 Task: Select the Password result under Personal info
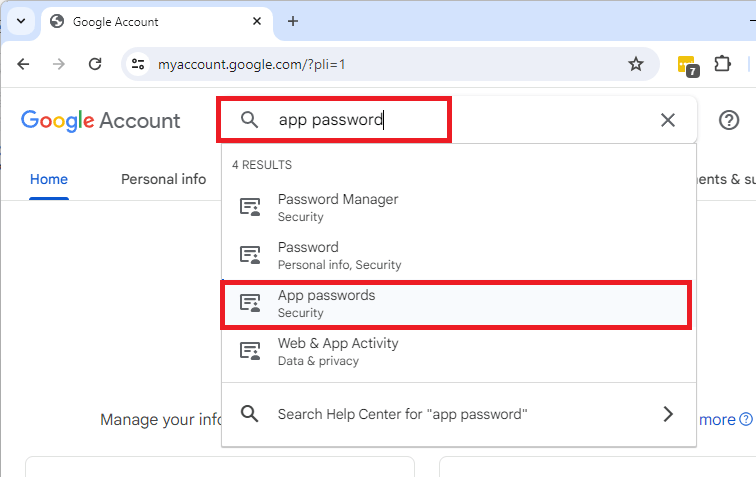point(308,255)
